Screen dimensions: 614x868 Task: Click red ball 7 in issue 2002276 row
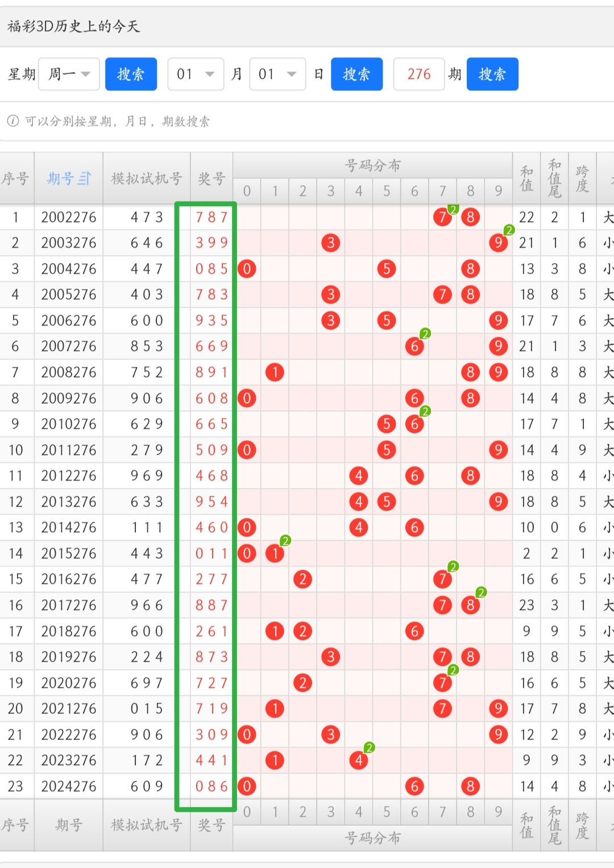442,217
